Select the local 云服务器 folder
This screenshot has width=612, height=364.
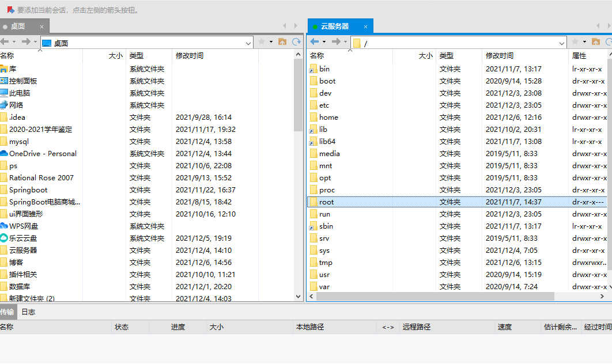[x=19, y=251]
